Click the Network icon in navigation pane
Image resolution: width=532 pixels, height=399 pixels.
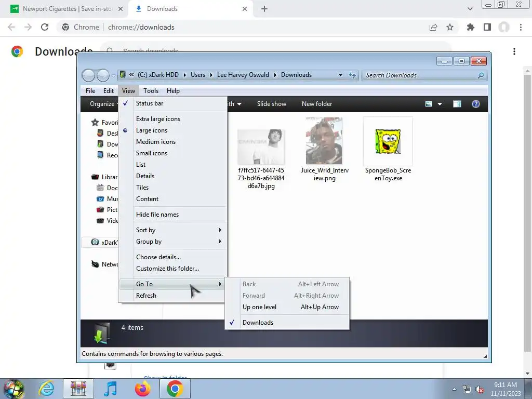[x=95, y=264]
